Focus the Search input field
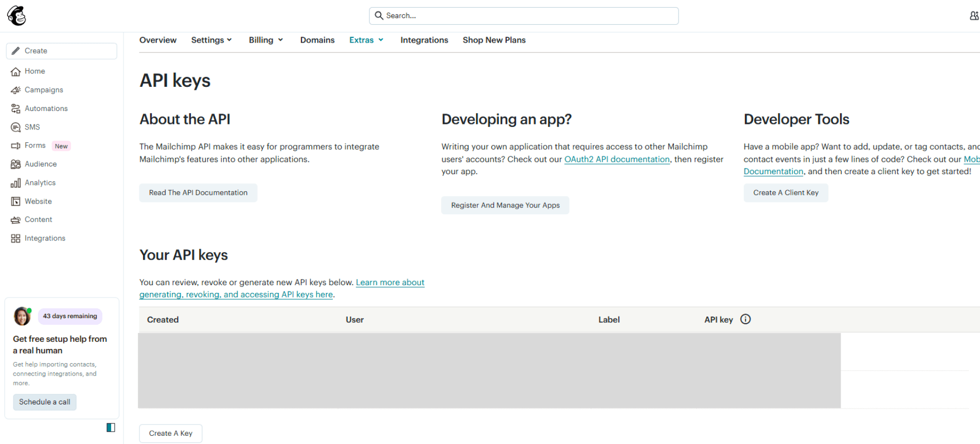 (x=524, y=16)
